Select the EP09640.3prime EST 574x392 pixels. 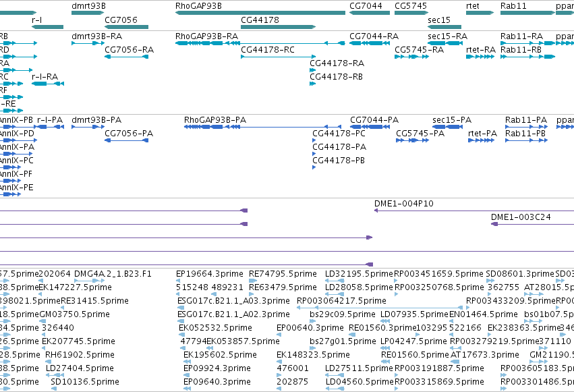click(187, 389)
